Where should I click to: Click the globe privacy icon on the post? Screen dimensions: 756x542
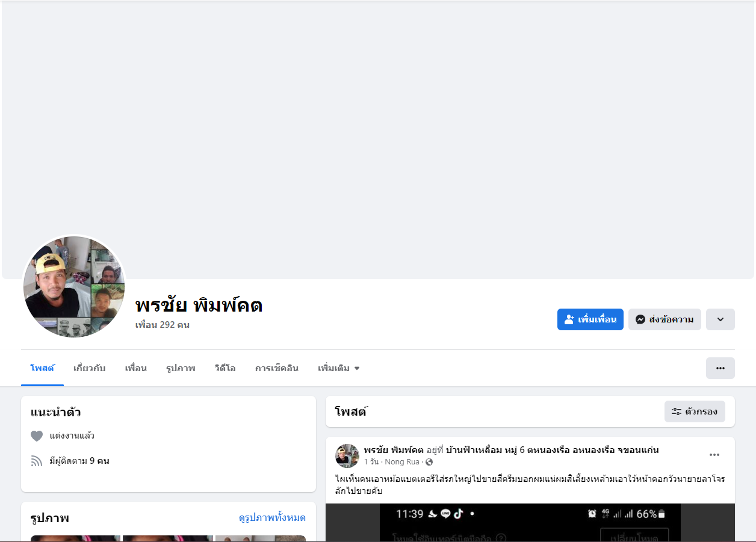(x=429, y=462)
